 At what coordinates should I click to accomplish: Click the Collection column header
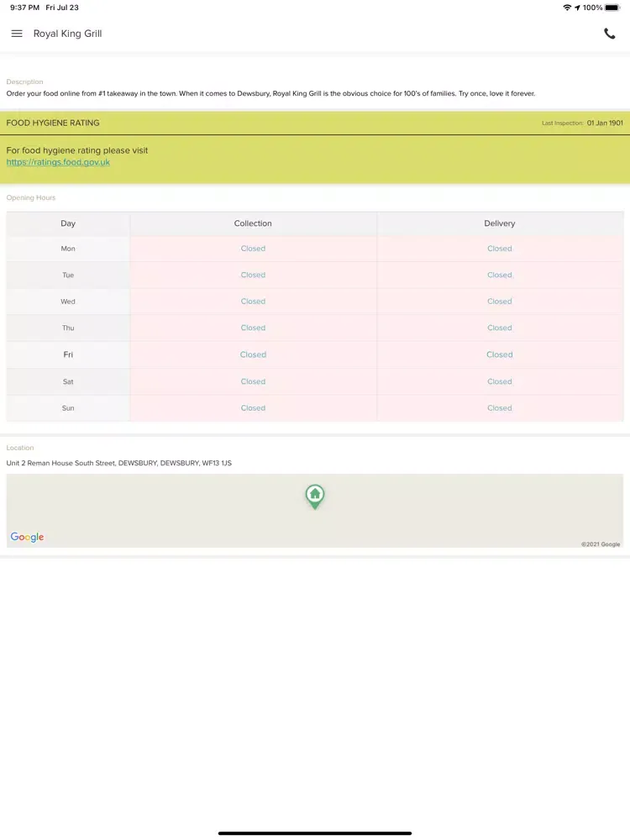click(x=253, y=223)
